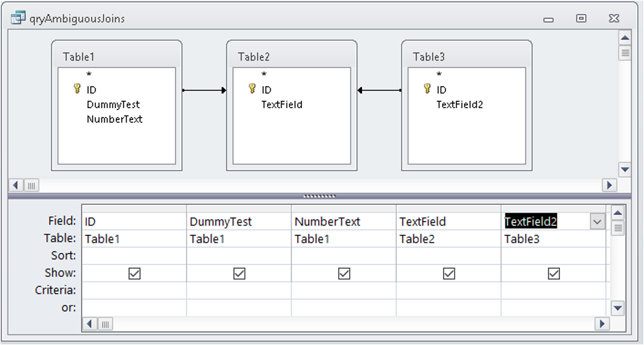
Task: Close the qryAmbiguousJoins window
Action: [614, 18]
